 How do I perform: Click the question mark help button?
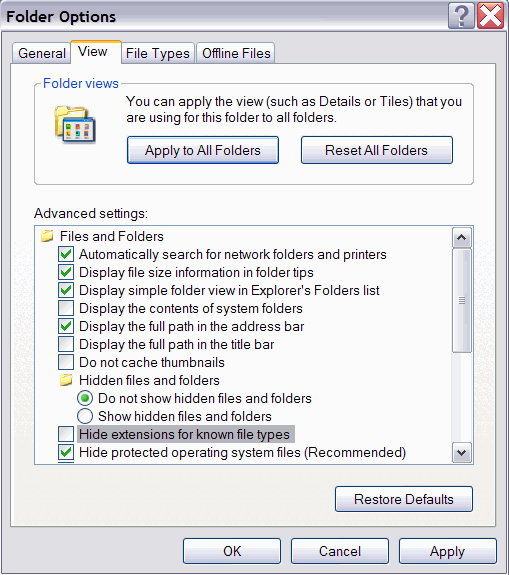461,16
